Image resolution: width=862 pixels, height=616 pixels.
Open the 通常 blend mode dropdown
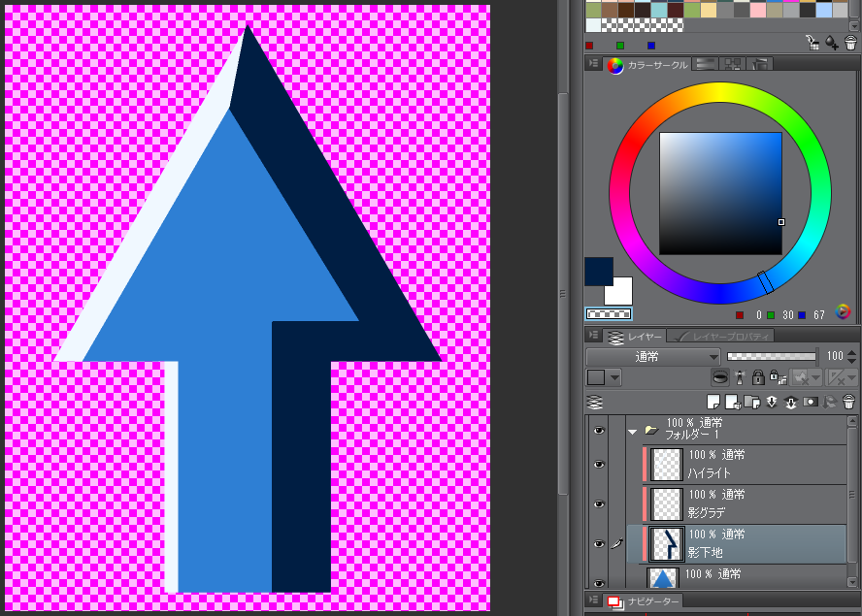653,357
